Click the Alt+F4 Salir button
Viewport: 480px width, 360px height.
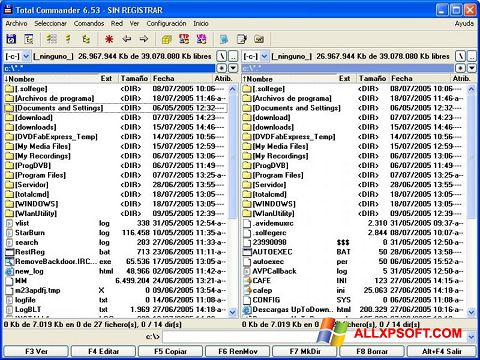click(442, 351)
